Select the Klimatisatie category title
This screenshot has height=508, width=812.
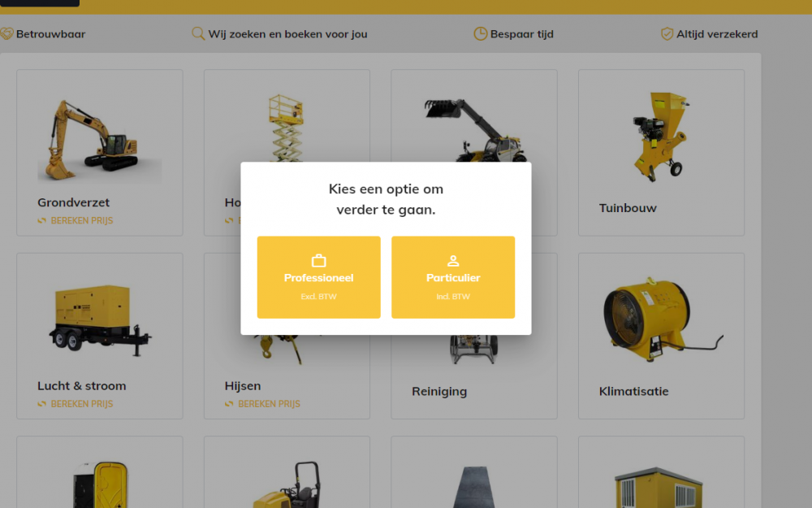pos(634,392)
